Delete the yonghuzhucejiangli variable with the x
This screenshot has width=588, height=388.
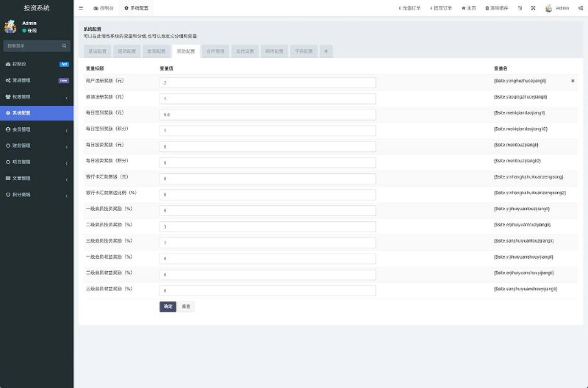tap(573, 81)
